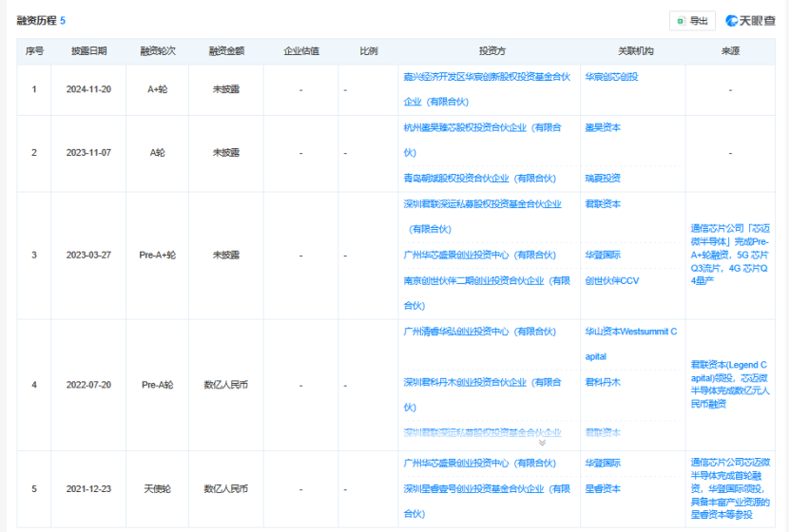
Task: Click the 天眼查 logo
Action: click(x=750, y=21)
